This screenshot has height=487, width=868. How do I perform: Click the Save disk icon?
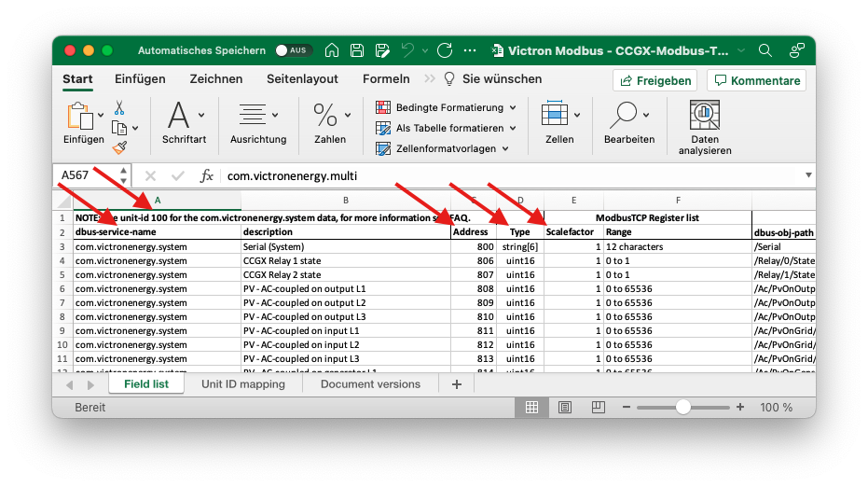point(357,50)
